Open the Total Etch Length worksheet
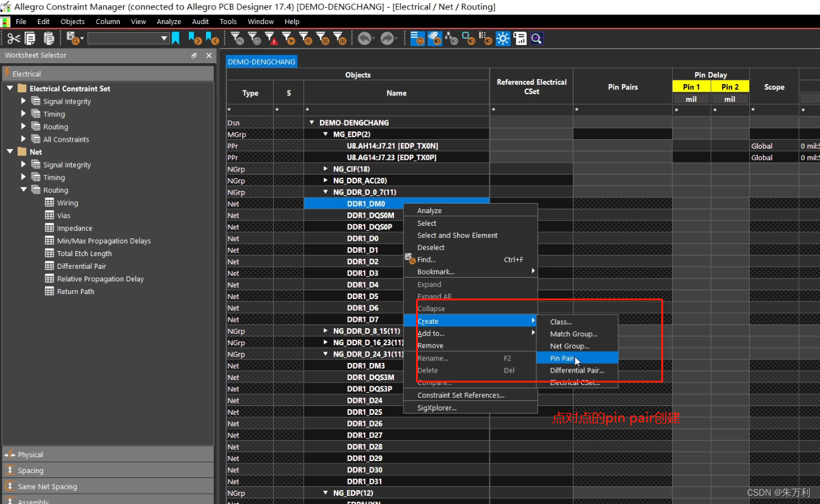Image resolution: width=820 pixels, height=504 pixels. [84, 254]
